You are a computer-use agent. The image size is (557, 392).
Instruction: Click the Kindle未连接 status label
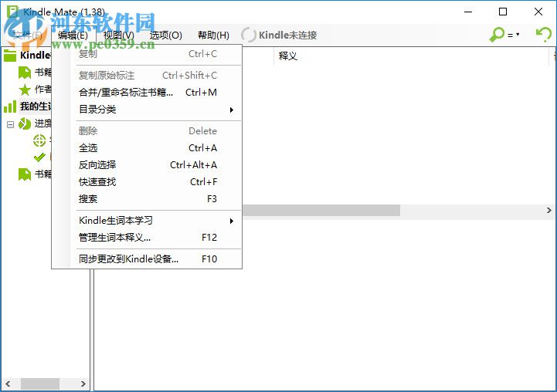[x=287, y=35]
